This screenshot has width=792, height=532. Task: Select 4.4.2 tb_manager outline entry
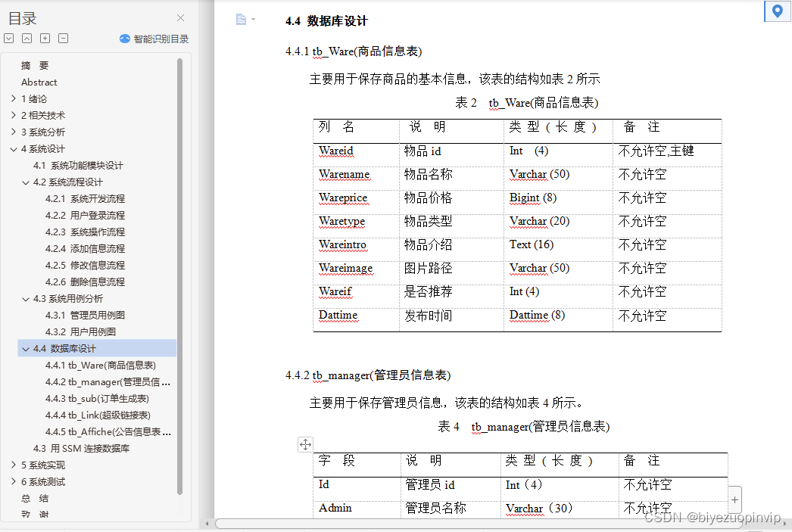[x=108, y=382]
